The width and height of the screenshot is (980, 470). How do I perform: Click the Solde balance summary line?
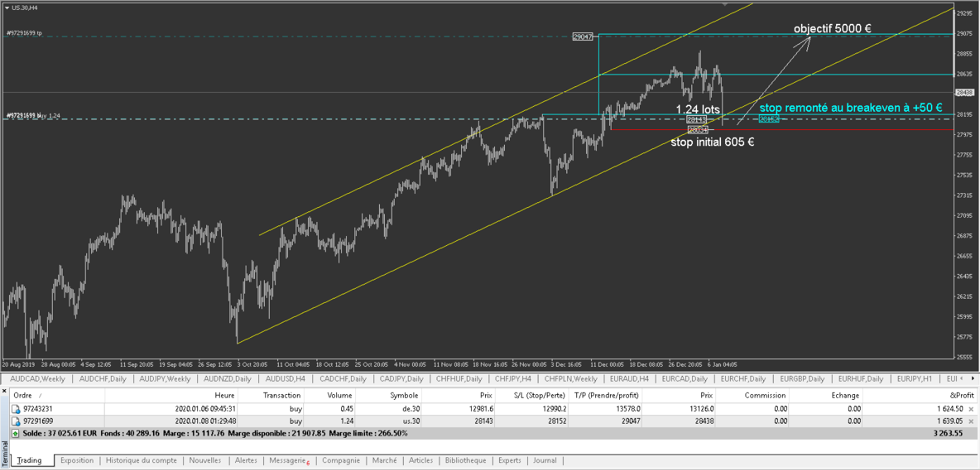tap(493, 433)
